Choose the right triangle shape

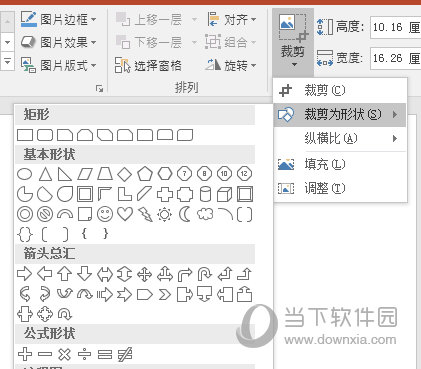(x=65, y=174)
